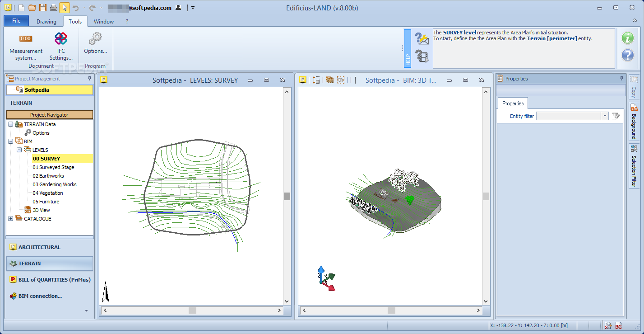Open BIM connection...
The height and width of the screenshot is (334, 644).
pyautogui.click(x=50, y=296)
